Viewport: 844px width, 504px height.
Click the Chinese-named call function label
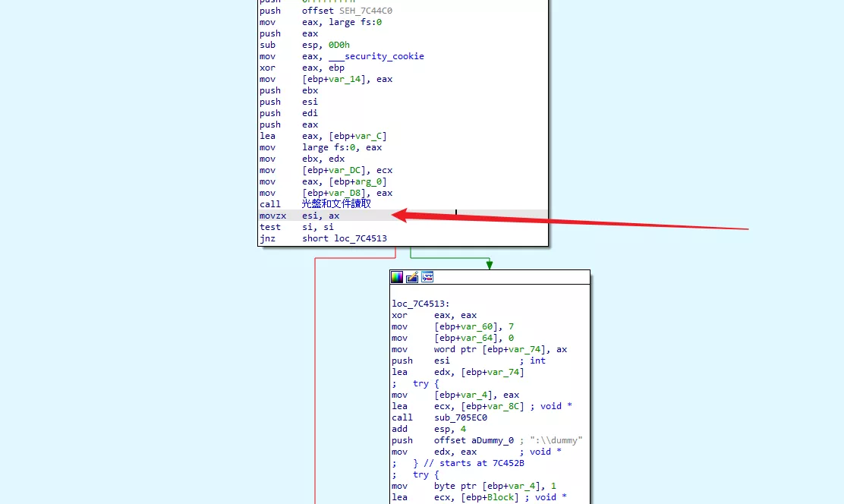pyautogui.click(x=336, y=203)
